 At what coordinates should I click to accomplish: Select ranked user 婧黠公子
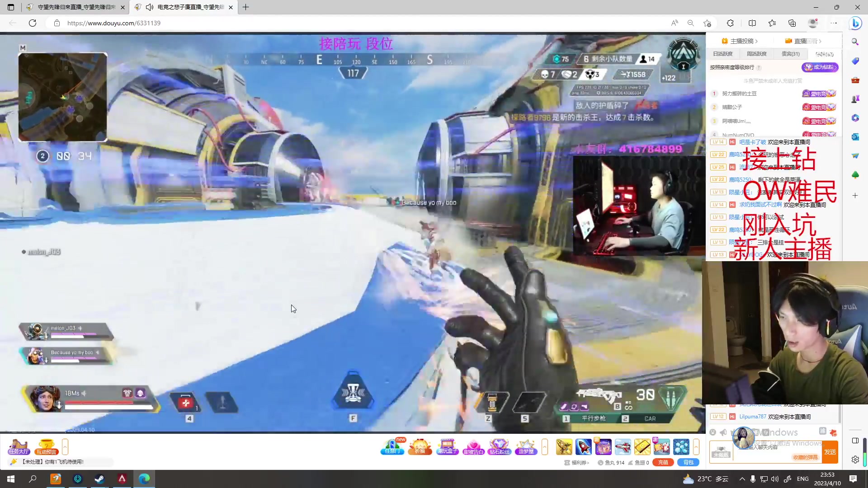coord(732,107)
